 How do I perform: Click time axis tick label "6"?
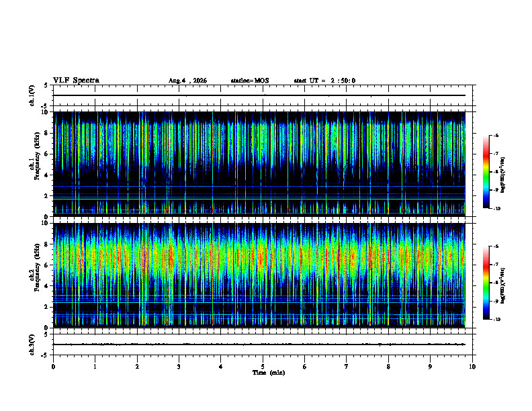point(305,367)
